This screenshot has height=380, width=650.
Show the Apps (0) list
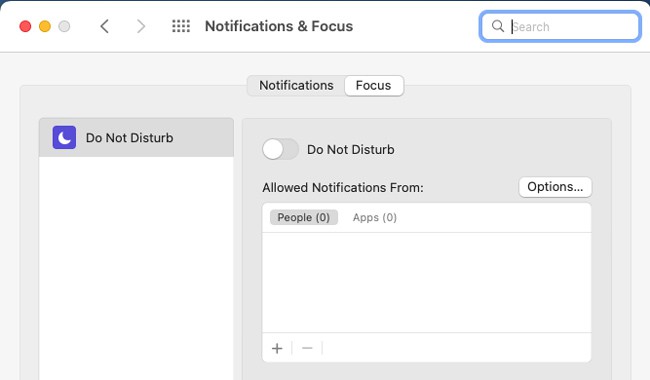point(375,218)
